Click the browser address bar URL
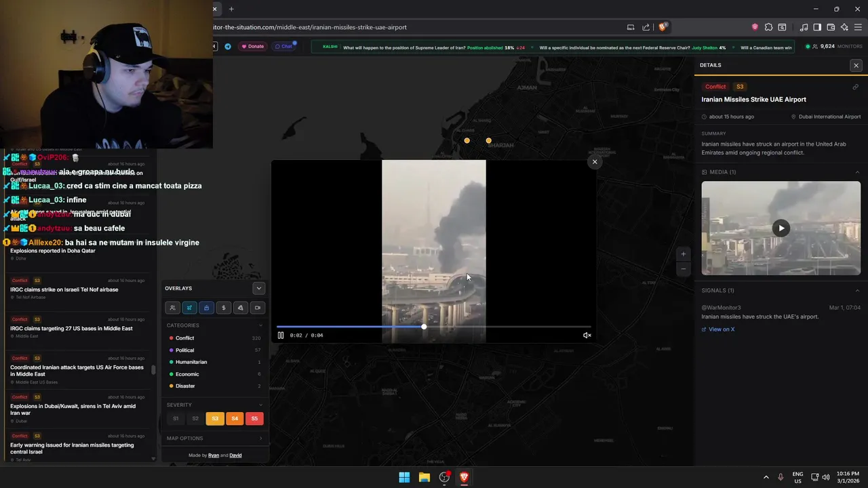Image resolution: width=868 pixels, height=488 pixels. click(x=310, y=27)
